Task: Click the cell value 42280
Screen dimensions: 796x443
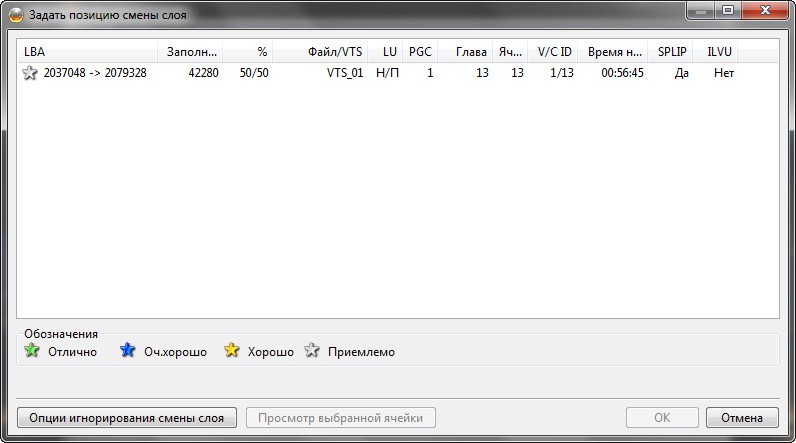Action: [204, 73]
